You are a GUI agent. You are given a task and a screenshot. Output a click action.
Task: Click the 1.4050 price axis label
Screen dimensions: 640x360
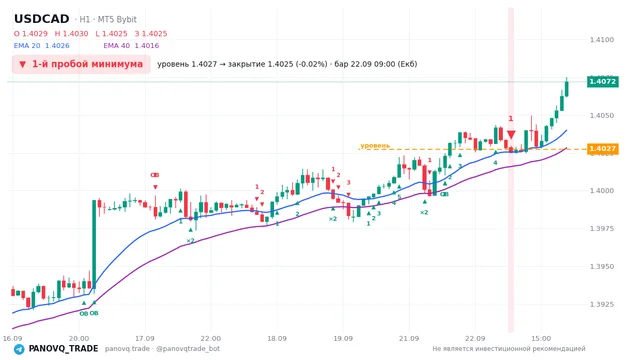602,116
